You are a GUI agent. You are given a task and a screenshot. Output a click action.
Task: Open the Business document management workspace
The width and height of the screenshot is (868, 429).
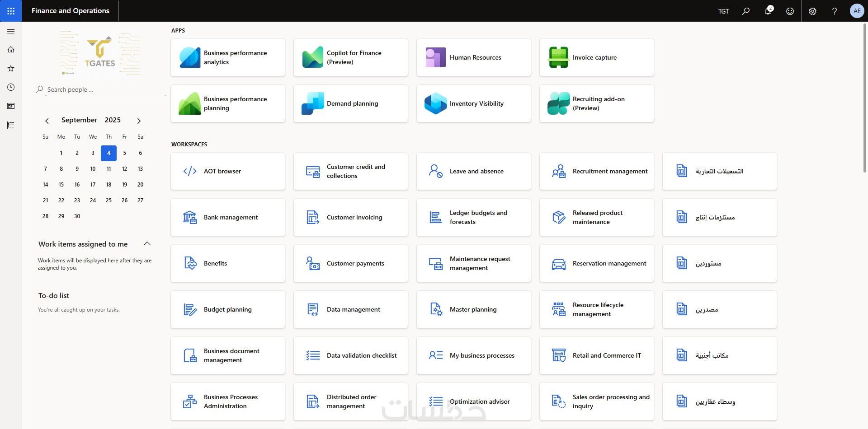(228, 355)
